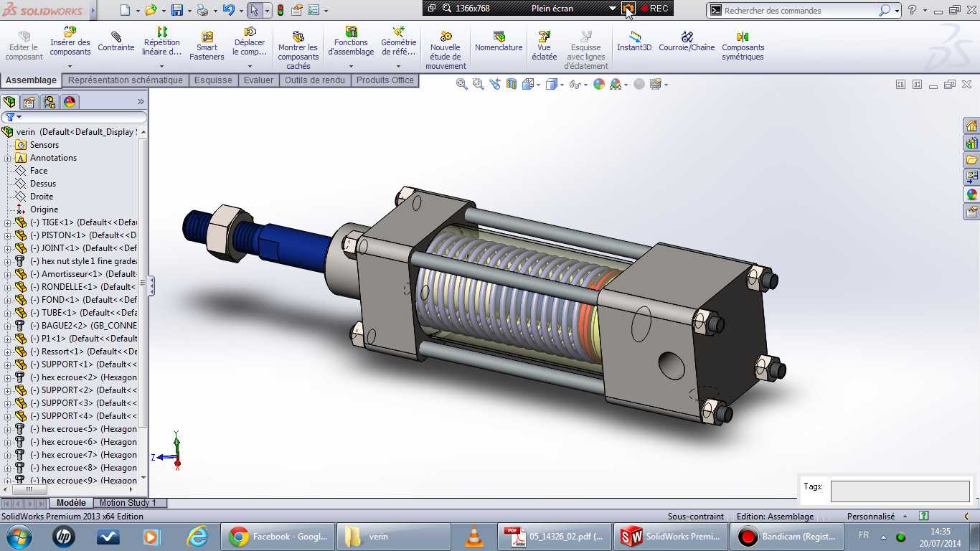Switch to Evaluer tab

pos(258,80)
